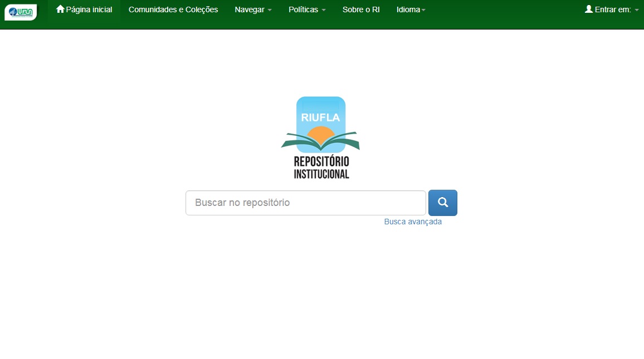The image size is (644, 359).
Task: Click the user silhouette icon
Action: coord(589,9)
